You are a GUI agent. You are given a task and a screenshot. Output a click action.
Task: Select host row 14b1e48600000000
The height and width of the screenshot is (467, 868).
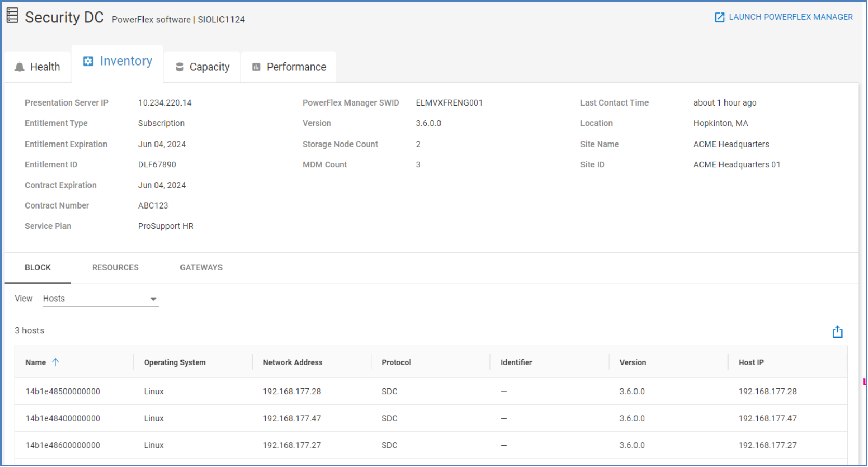pos(431,446)
